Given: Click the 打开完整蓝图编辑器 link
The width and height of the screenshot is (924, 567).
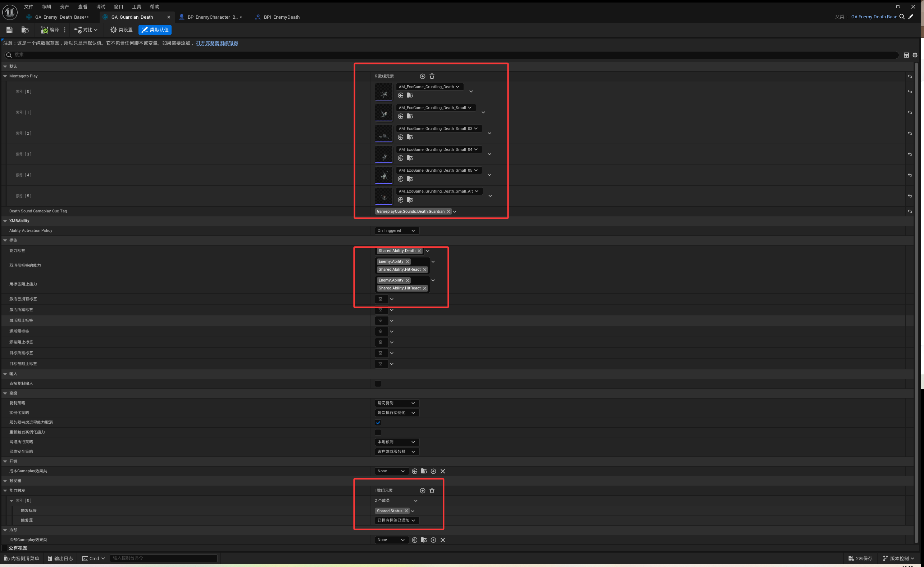Looking at the screenshot, I should pos(217,43).
